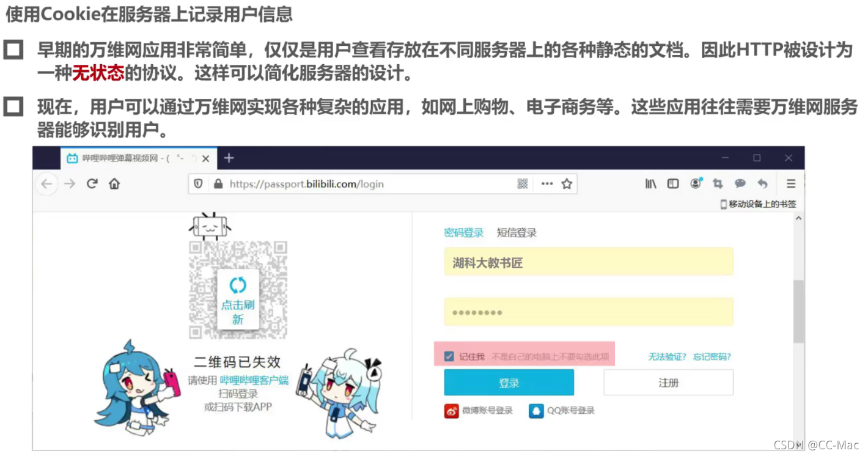
Task: Click the 注册 button
Action: point(668,383)
